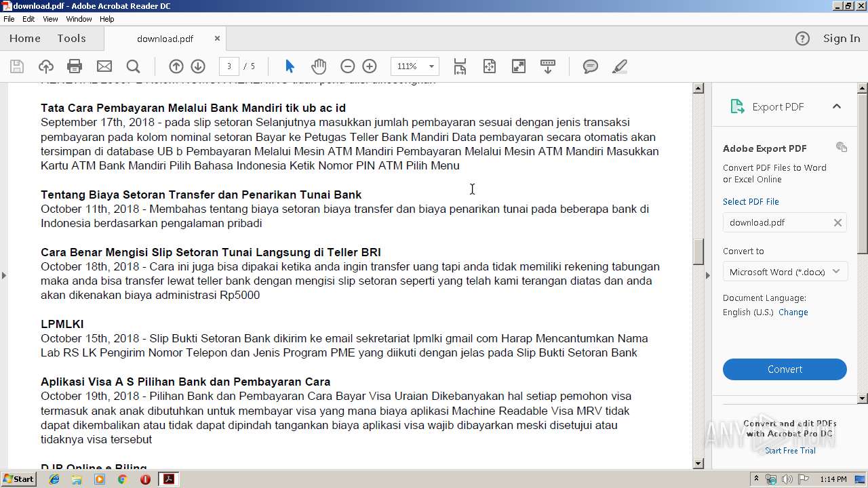The width and height of the screenshot is (868, 488).
Task: Click Acrobat Reader taskbar button
Action: [168, 479]
